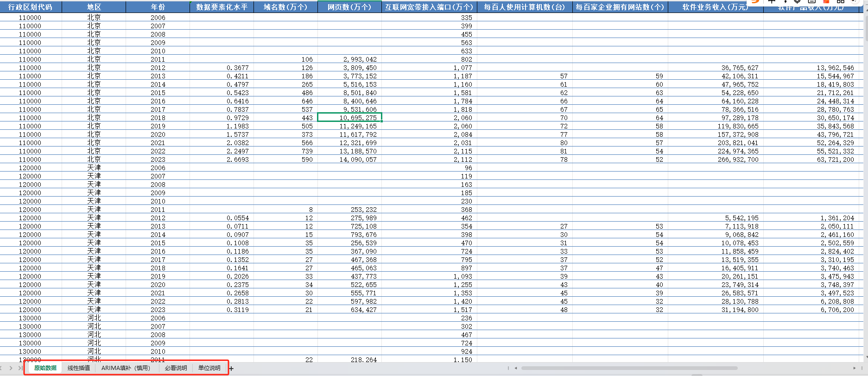Click the horizontal scrollbar right arrow

pos(855,368)
